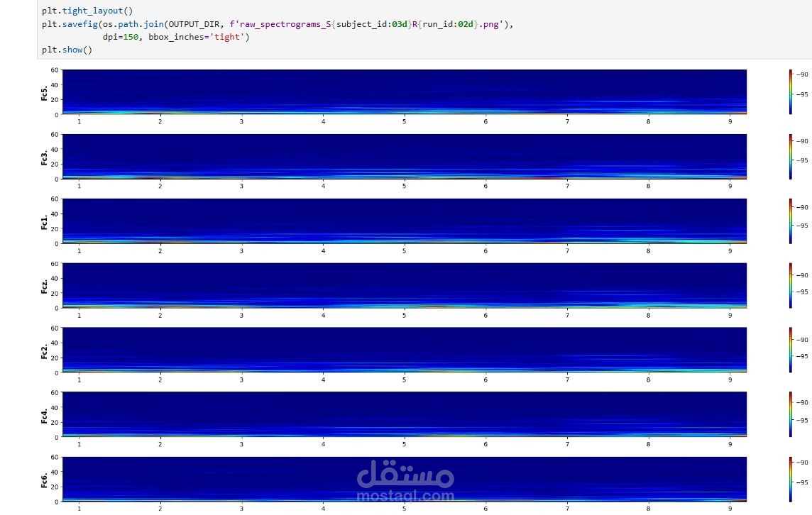The image size is (812, 515).
Task: Click x-axis tick 3 under Fc2. plot
Action: (x=242, y=380)
